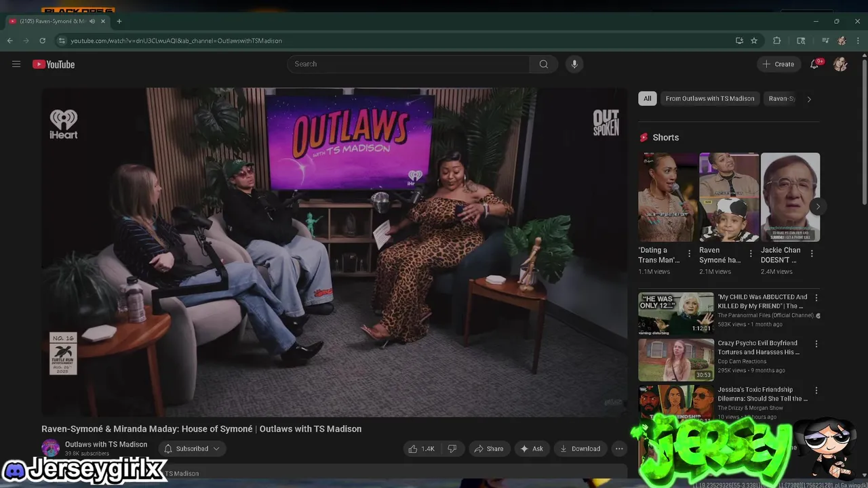The image size is (868, 488).
Task: Click "The Paranormal Files (Official Channel)" text
Action: pyautogui.click(x=766, y=315)
